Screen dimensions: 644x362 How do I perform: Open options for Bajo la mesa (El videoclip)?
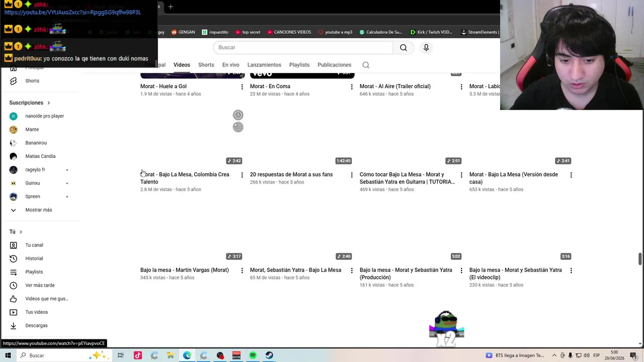[571, 270]
